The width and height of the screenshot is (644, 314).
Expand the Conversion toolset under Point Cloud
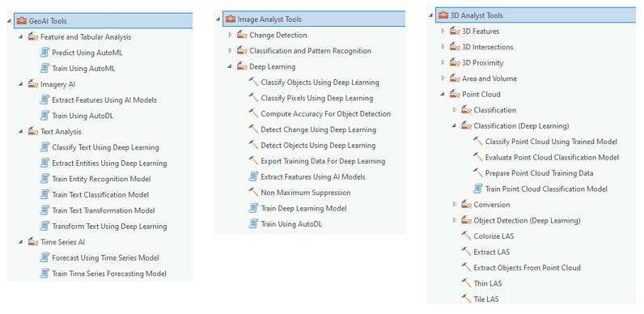tap(454, 204)
